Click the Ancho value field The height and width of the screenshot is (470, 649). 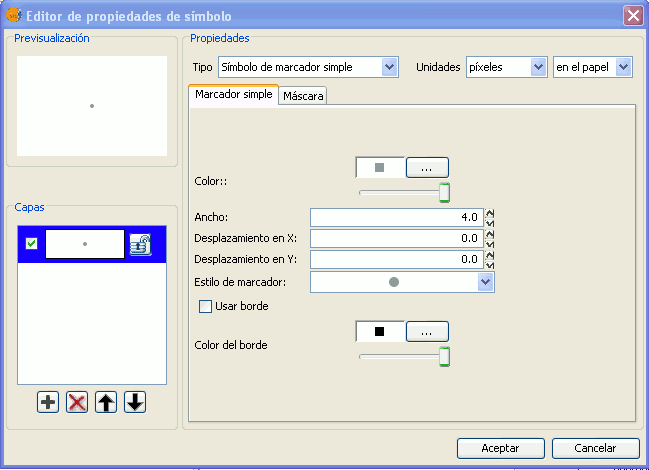pos(397,217)
